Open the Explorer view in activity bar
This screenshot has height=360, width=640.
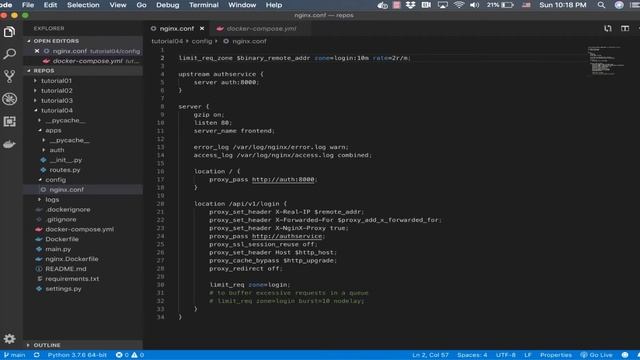coord(9,31)
